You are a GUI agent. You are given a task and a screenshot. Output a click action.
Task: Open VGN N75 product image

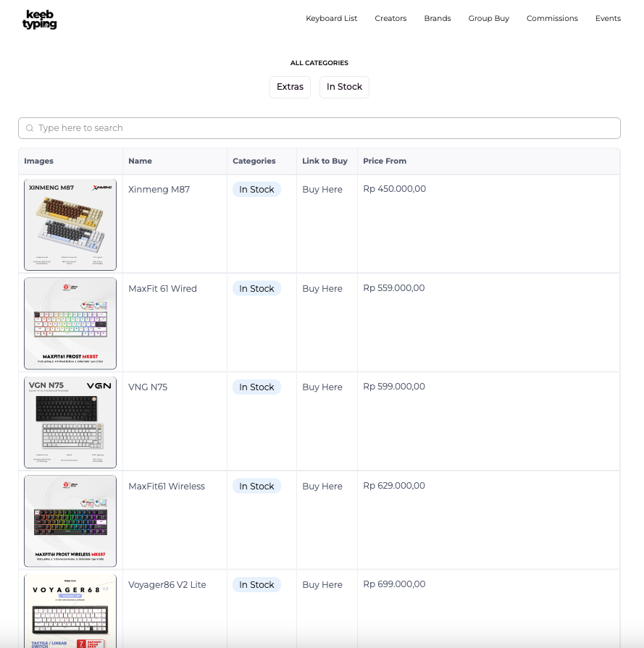70,422
